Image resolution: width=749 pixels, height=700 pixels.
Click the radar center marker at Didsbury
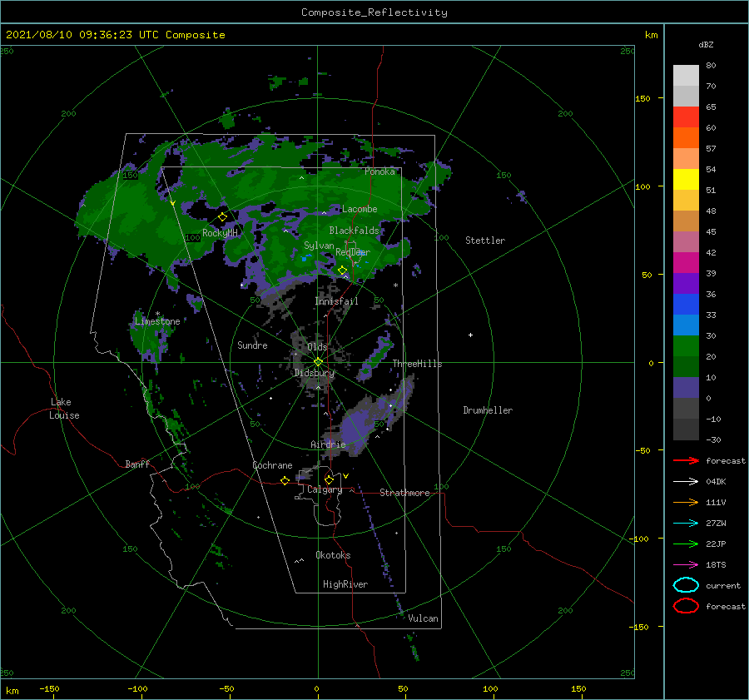coord(318,362)
